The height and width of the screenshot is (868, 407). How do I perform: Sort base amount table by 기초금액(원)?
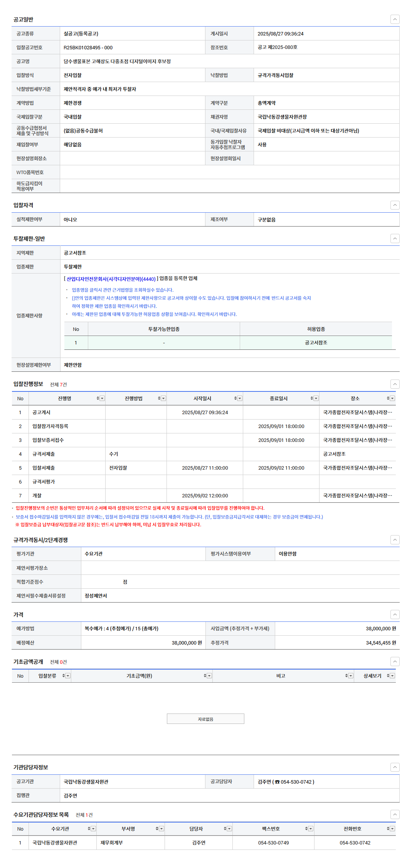click(205, 676)
